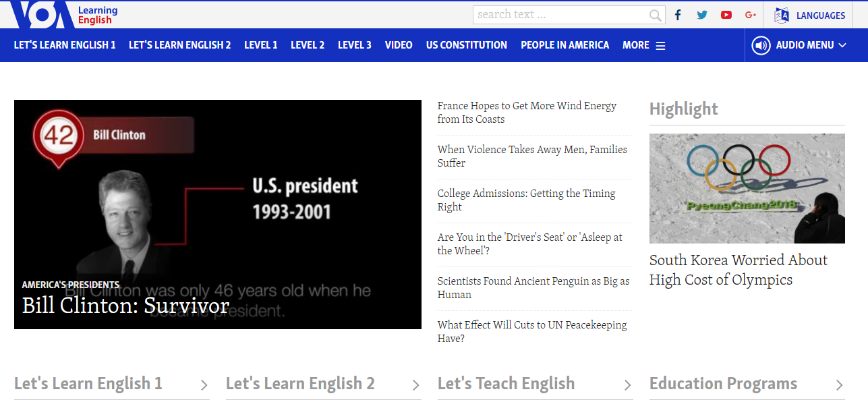Open 'Scientists Found Ancient Penguin' article
Screen dimensions: 868x400
533,288
